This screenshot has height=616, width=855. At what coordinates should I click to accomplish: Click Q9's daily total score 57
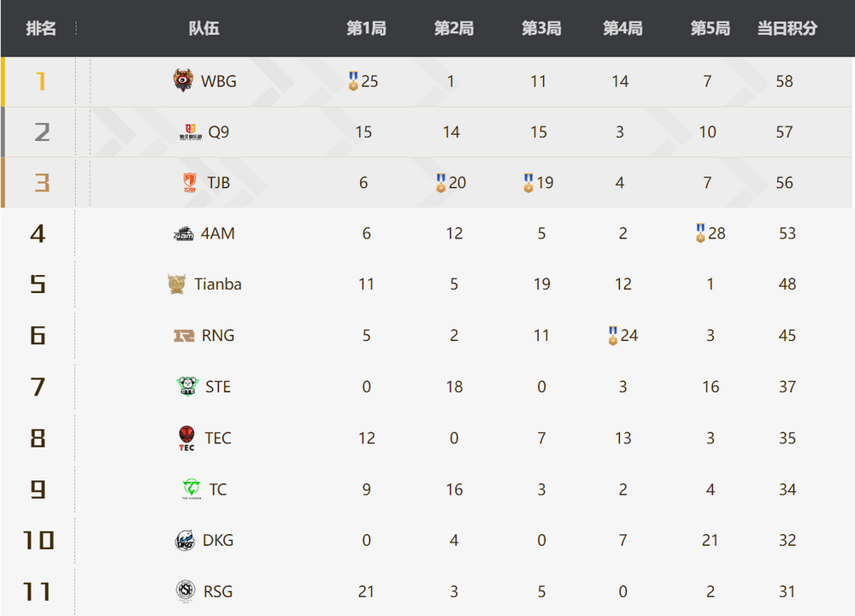(784, 132)
